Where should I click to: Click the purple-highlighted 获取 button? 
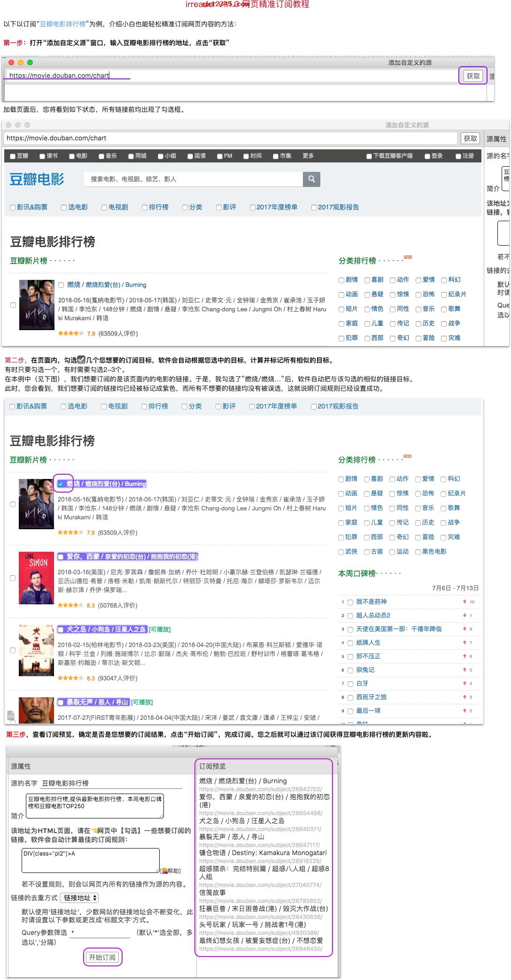pos(473,76)
